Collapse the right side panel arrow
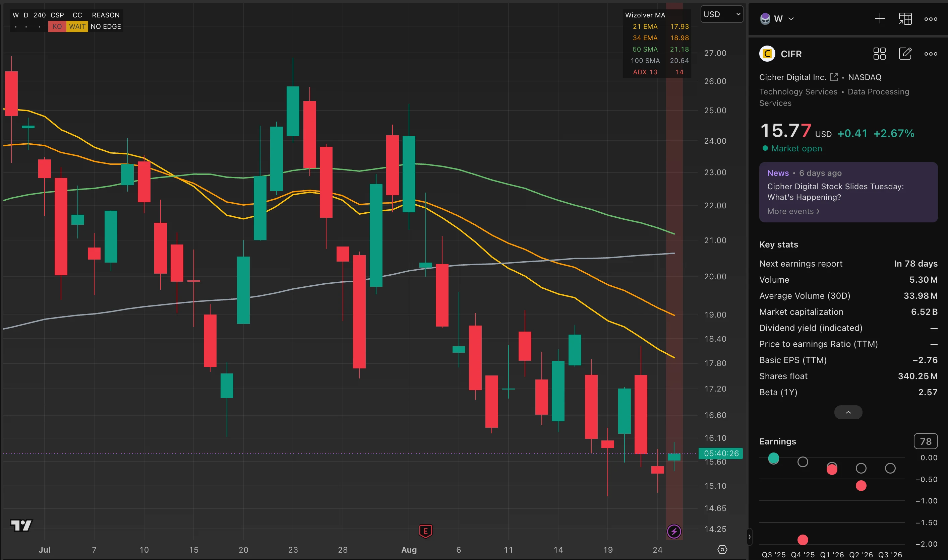948x560 pixels. (x=749, y=537)
